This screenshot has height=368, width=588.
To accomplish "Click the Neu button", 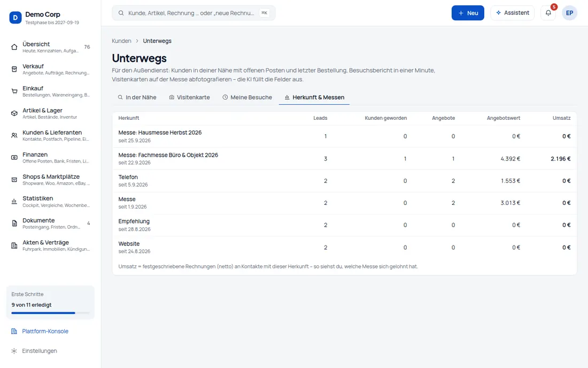I will click(468, 13).
